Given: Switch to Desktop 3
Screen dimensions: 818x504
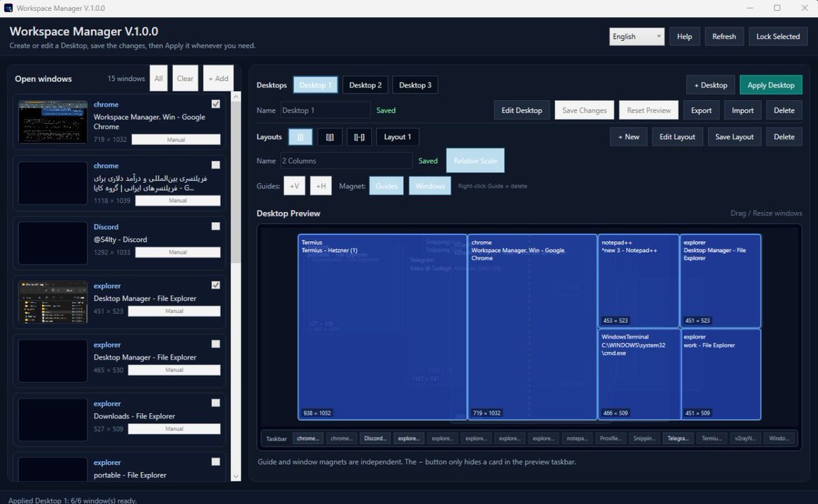Looking at the screenshot, I should [x=415, y=85].
